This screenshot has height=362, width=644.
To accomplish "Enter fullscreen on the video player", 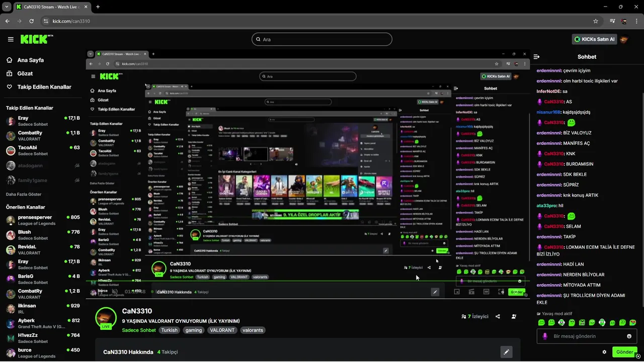I will (x=501, y=292).
